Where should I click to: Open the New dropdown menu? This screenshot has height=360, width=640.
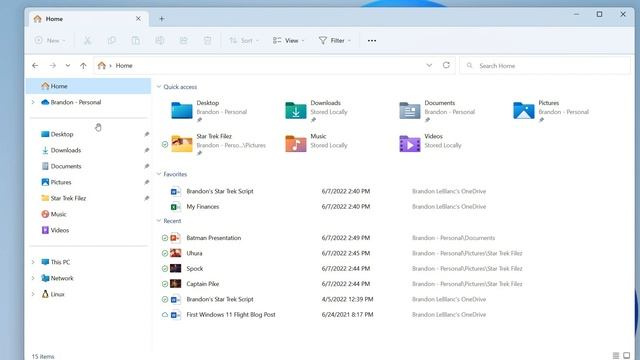click(50, 40)
